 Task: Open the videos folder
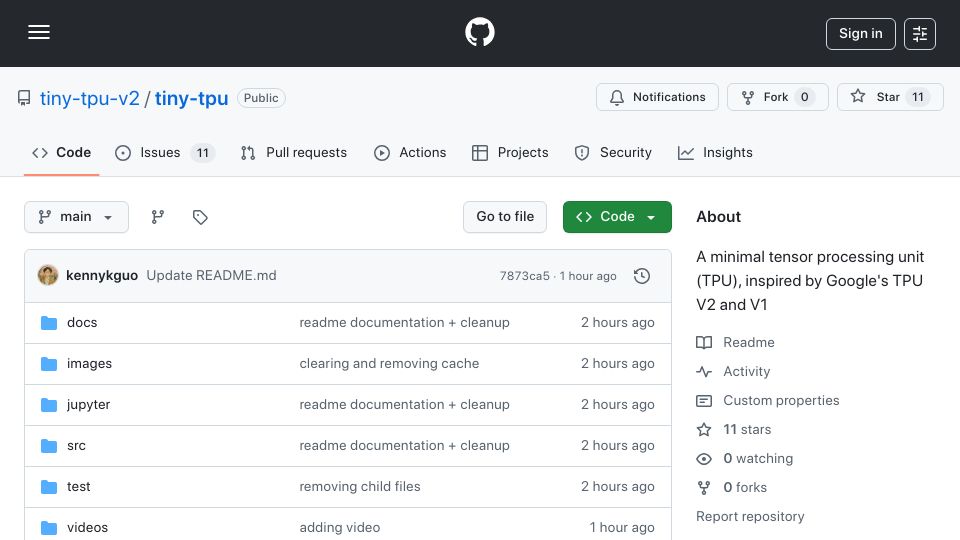[88, 528]
